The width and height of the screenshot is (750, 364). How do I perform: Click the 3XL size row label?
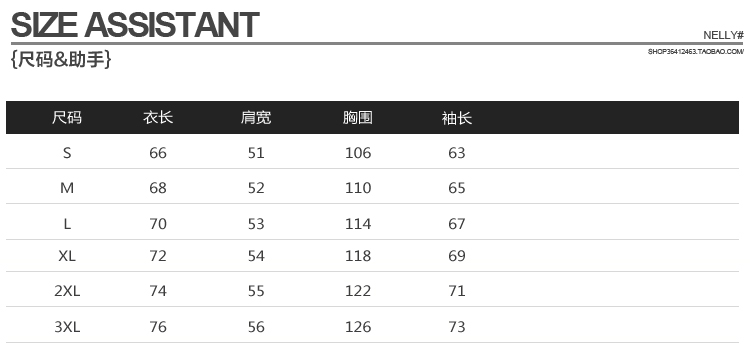tap(67, 327)
